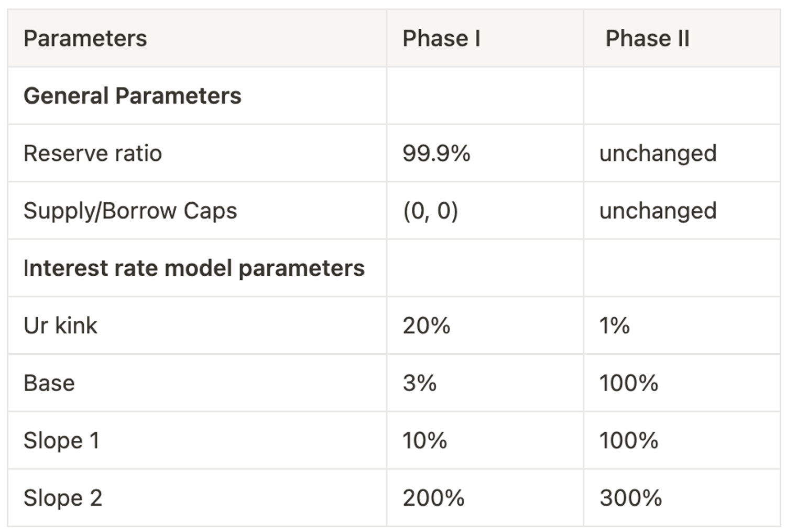Viewport: 786px width, 532px height.
Task: Click the Ur kink label cell
Action: pyautogui.click(x=61, y=325)
